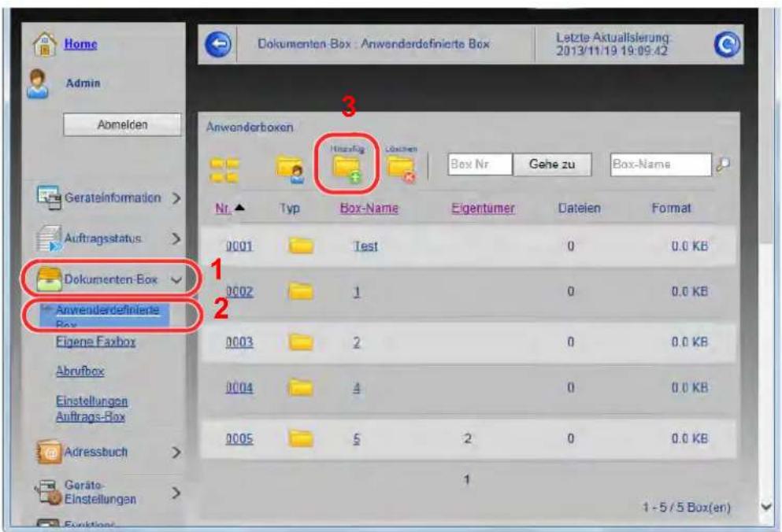The height and width of the screenshot is (532, 782).
Task: Click the Geräte-Einstellungen icon
Action: tap(48, 493)
